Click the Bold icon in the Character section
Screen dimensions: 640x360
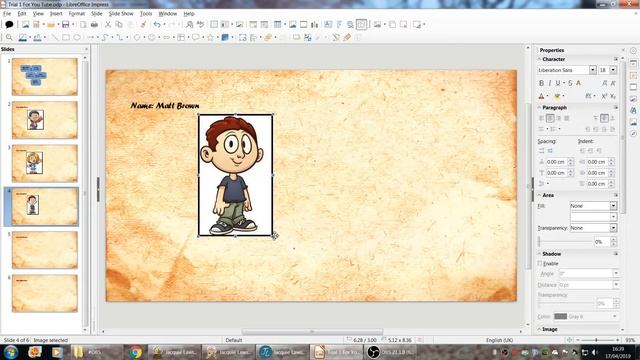click(541, 83)
